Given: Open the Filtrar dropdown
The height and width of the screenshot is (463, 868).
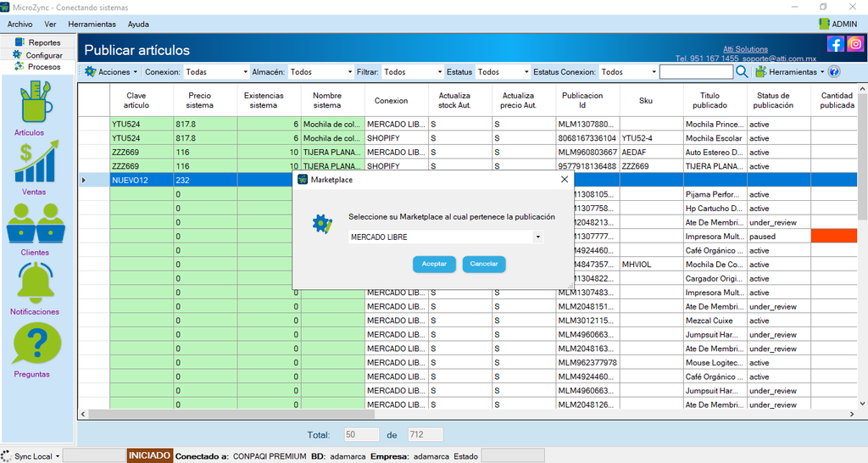Looking at the screenshot, I should 413,72.
